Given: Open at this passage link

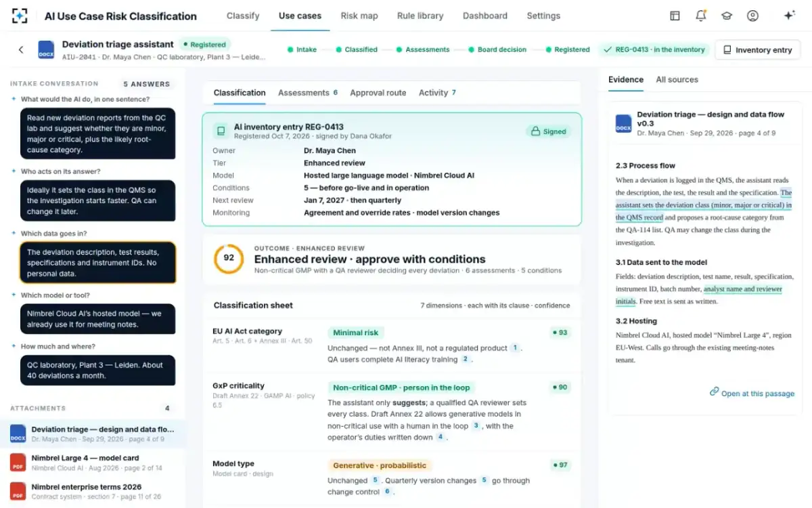Looking at the screenshot, I should tap(752, 393).
